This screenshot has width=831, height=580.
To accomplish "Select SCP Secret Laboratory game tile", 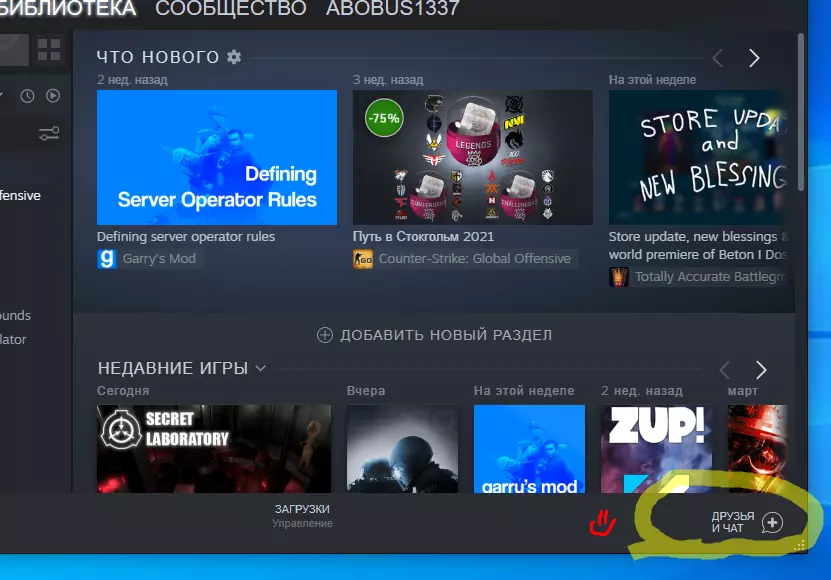I will [x=214, y=449].
